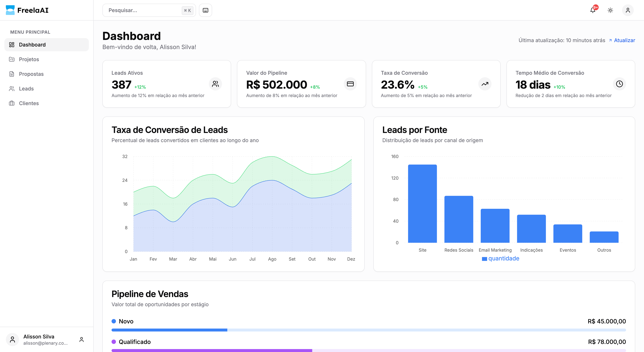
Task: Click the trending arrow in Taxa de Conversão card
Action: tap(485, 84)
